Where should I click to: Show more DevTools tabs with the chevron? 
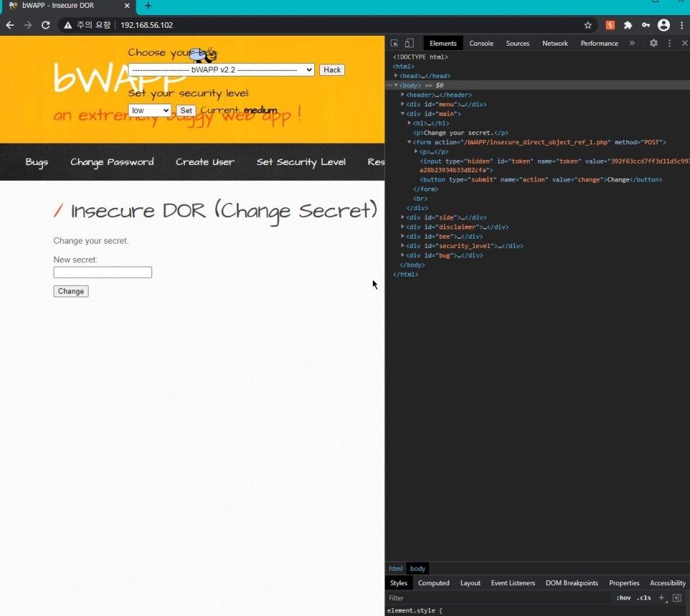tap(632, 43)
